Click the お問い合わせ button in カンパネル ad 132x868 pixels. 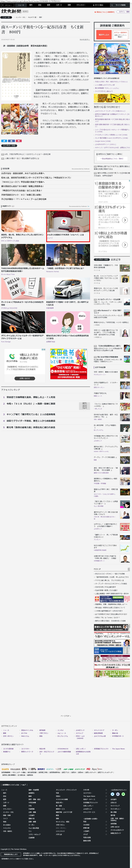[25, 378]
